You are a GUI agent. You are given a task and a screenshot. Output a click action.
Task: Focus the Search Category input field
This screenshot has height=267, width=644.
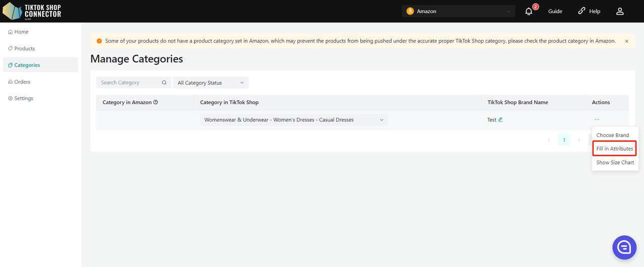(x=129, y=83)
